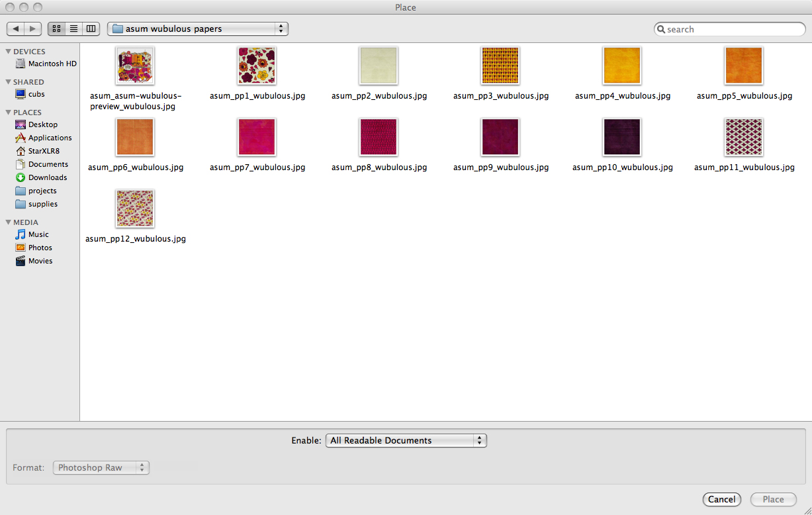This screenshot has height=515, width=812.
Task: Select asum_pp10_wubulous.jpg dark purple thumbnail
Action: pyautogui.click(x=622, y=137)
